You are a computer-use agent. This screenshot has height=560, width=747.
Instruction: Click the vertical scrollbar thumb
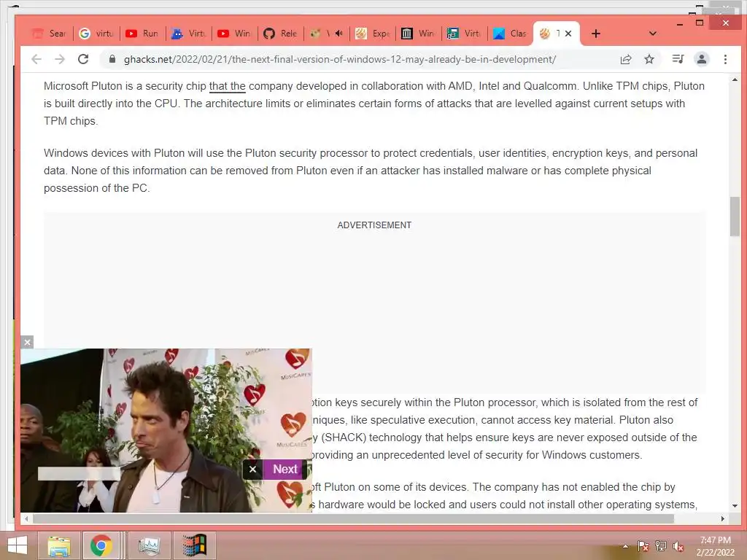[735, 216]
